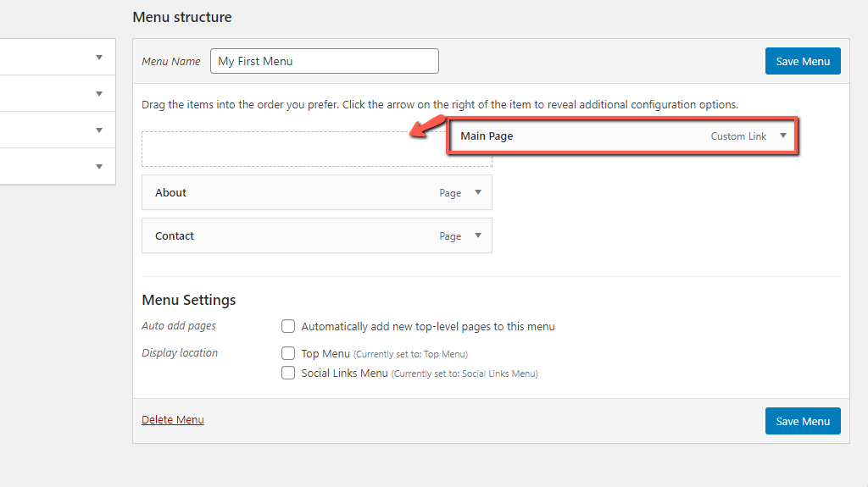Click the Page label in Contact row
Image resolution: width=868 pixels, height=487 pixels.
pyautogui.click(x=450, y=236)
